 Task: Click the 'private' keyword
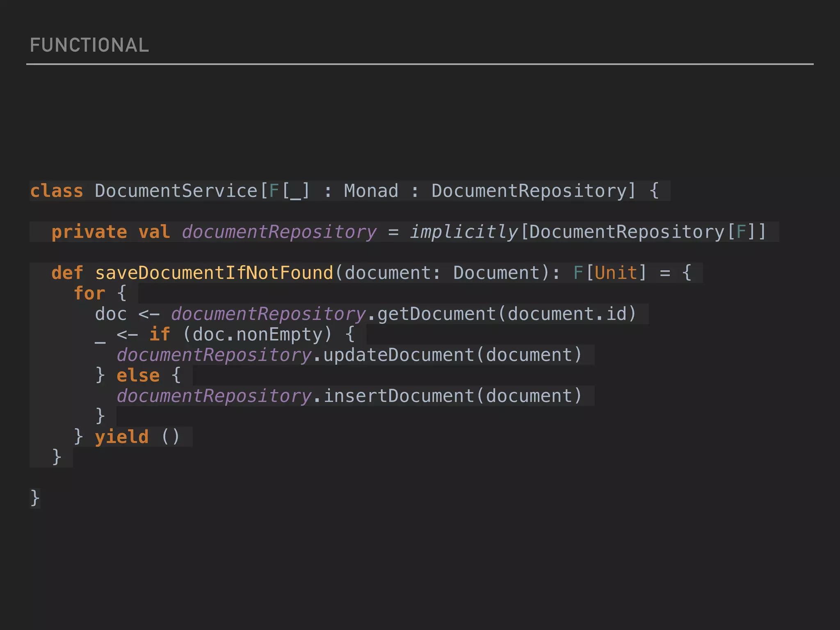coord(89,233)
